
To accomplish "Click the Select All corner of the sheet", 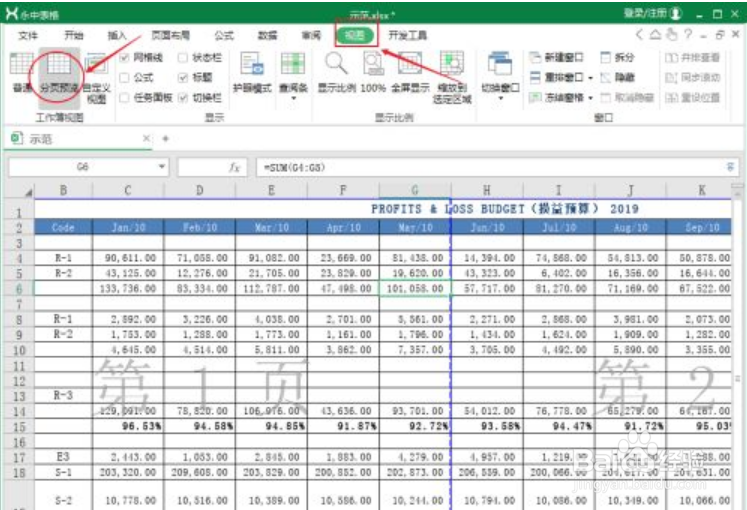I will click(19, 191).
